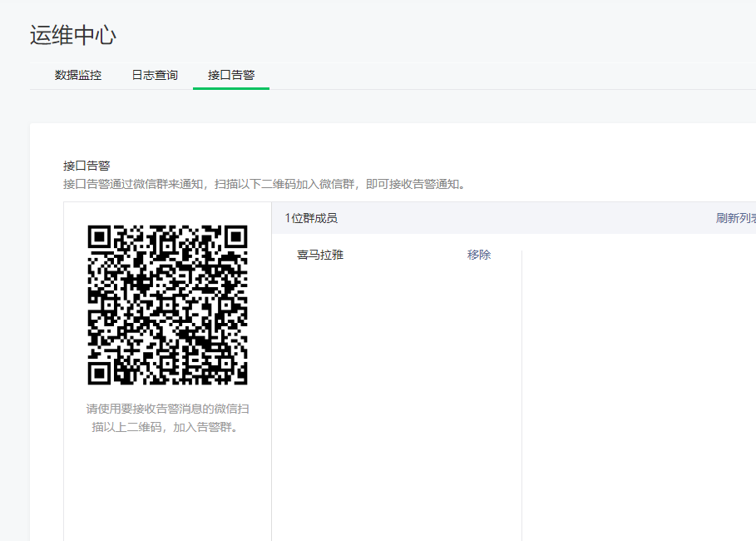Screen dimensions: 756x541
Task: Remove member 喜马拉雅 via 移除 link
Action: 479,255
